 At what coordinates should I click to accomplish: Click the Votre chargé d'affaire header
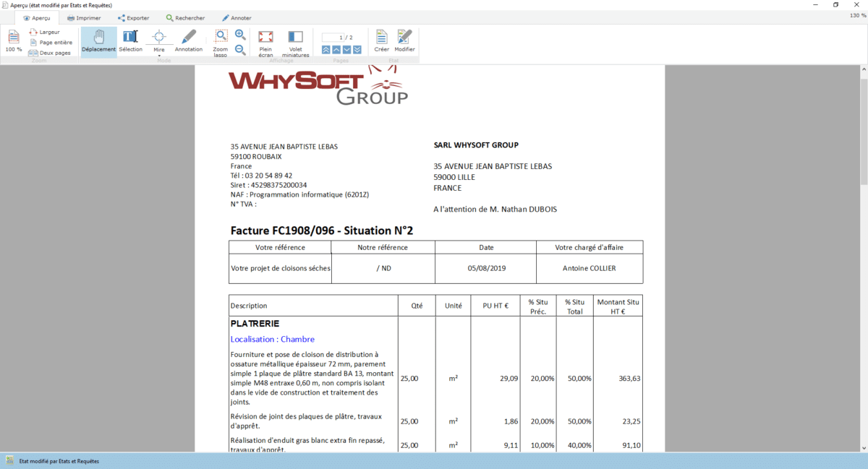[590, 247]
